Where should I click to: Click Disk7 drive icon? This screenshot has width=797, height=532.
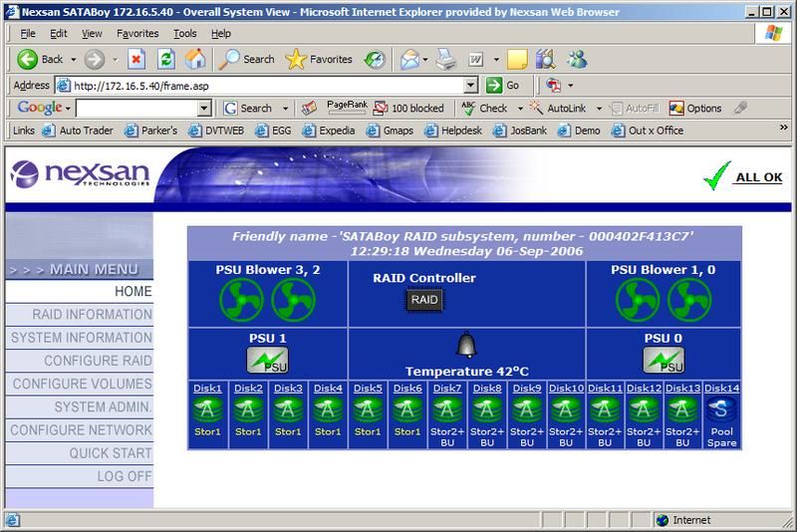(447, 409)
